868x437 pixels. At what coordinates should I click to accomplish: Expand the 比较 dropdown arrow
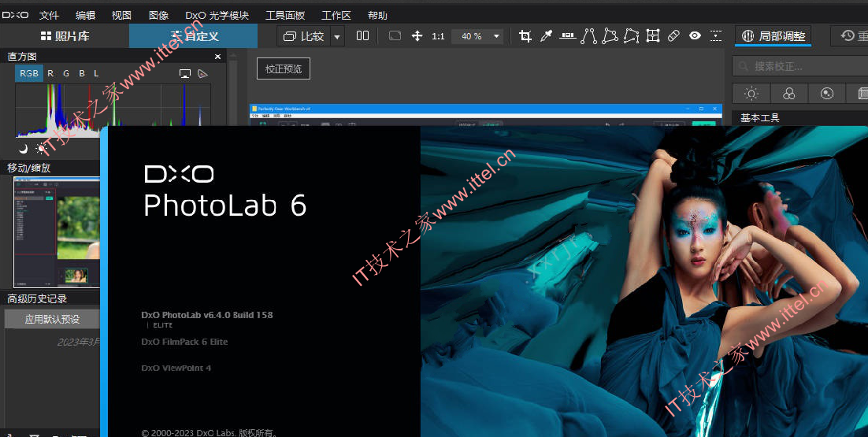click(x=337, y=36)
